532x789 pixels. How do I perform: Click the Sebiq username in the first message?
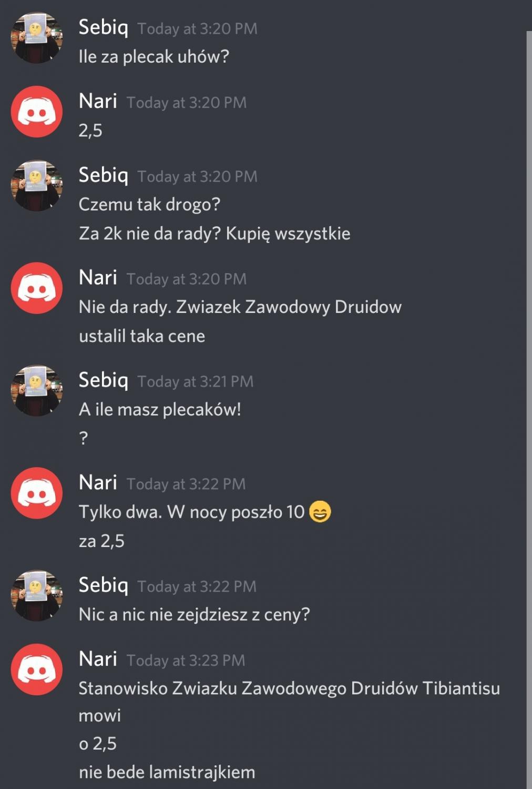click(104, 27)
